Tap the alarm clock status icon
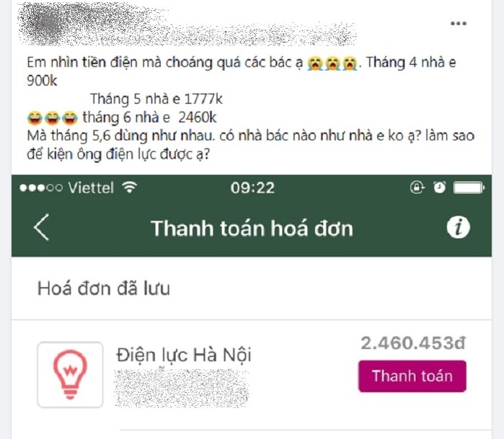504x439 pixels. tap(439, 187)
